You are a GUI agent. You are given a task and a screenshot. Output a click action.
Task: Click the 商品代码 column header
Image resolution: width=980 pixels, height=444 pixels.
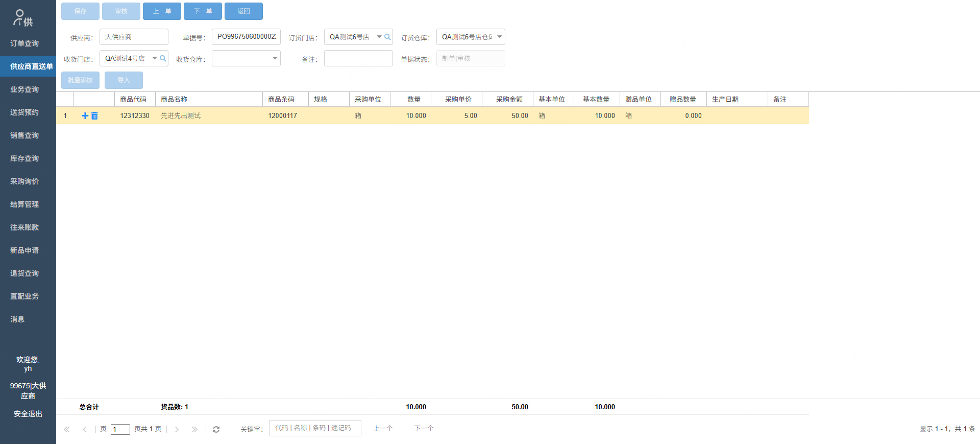point(135,99)
